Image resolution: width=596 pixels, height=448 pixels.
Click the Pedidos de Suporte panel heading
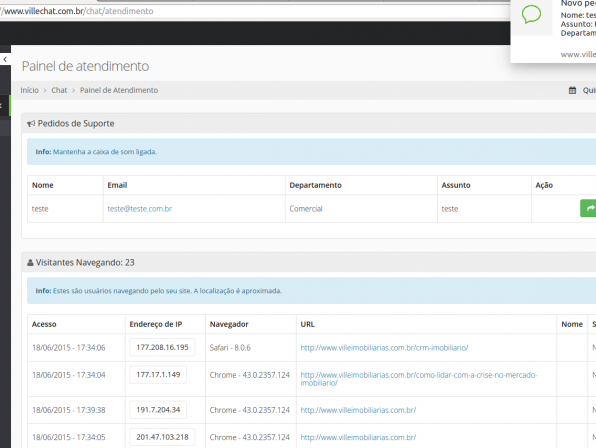coord(76,123)
